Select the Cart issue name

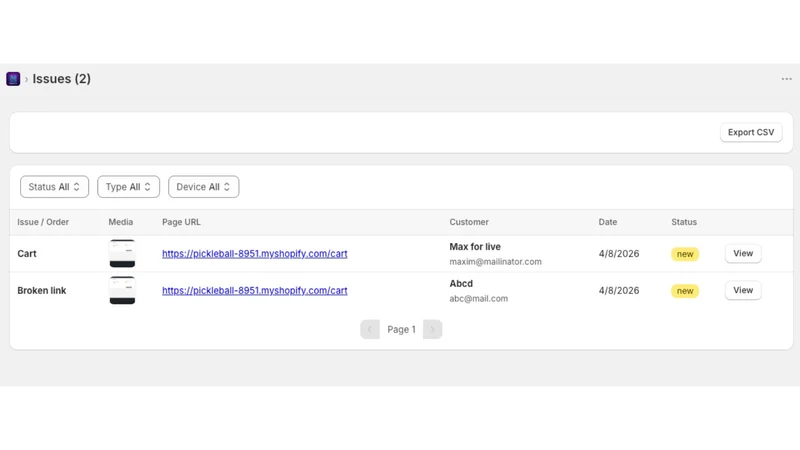click(x=27, y=254)
